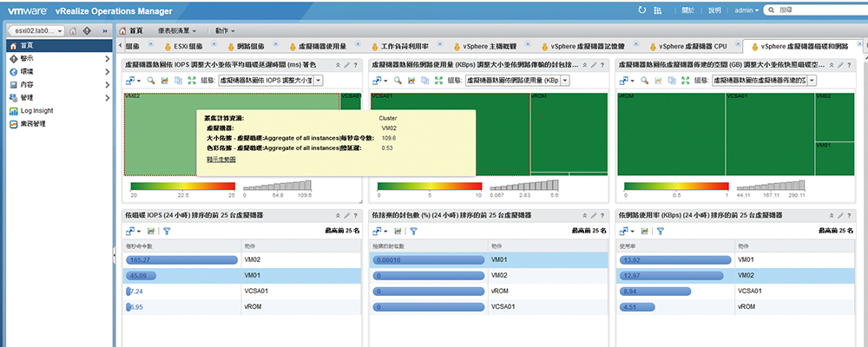Expand the 內容 item in the left menu
Viewport: 868px width, 347px height.
point(108,85)
